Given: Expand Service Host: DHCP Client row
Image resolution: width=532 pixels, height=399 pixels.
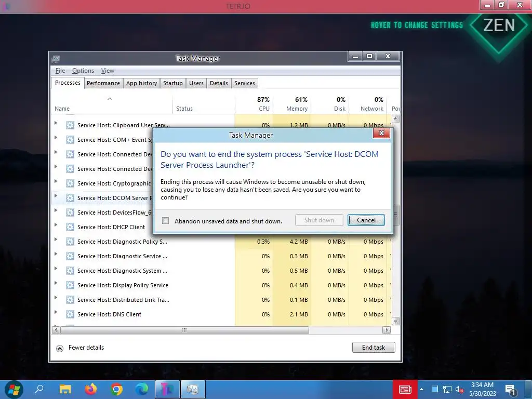Looking at the screenshot, I should tap(56, 225).
